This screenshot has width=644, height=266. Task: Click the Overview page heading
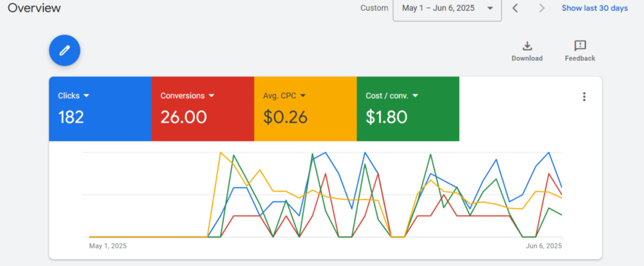tap(34, 8)
